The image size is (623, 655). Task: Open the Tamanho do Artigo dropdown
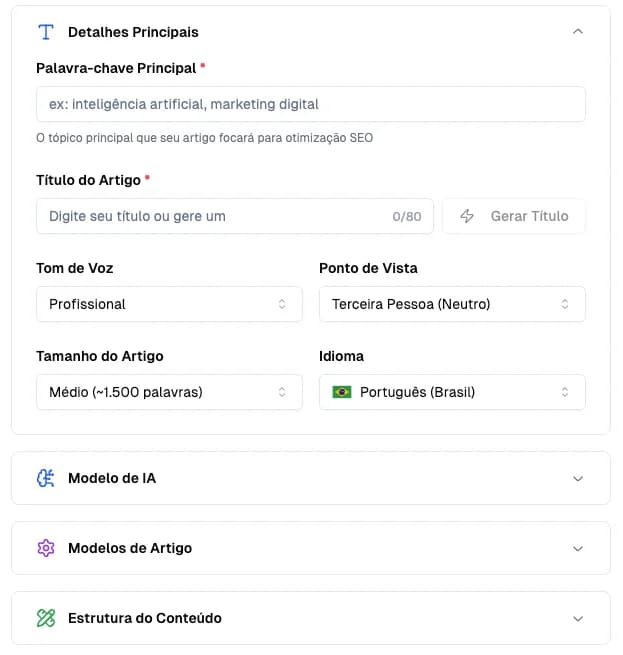click(169, 392)
